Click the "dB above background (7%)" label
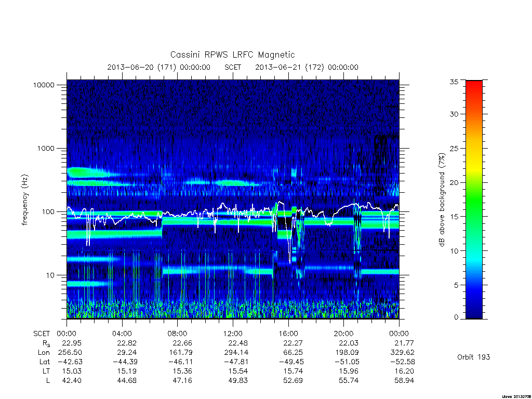This screenshot has width=532, height=399. (442, 200)
